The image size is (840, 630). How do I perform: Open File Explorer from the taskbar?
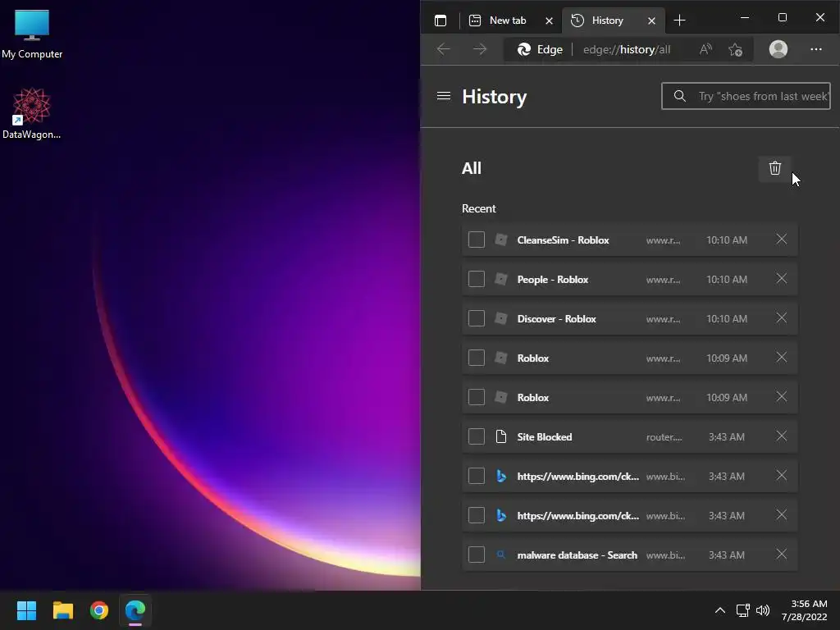tap(62, 610)
